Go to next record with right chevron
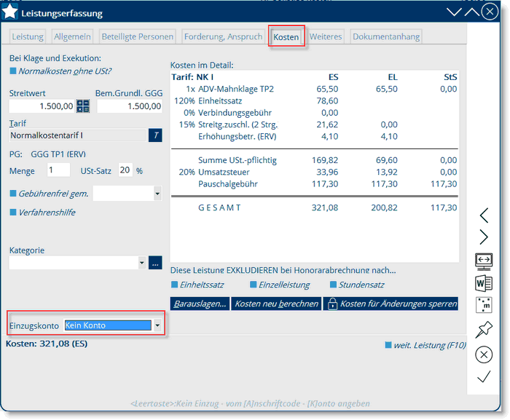Viewport: 510px width, 420px height. pos(484,237)
